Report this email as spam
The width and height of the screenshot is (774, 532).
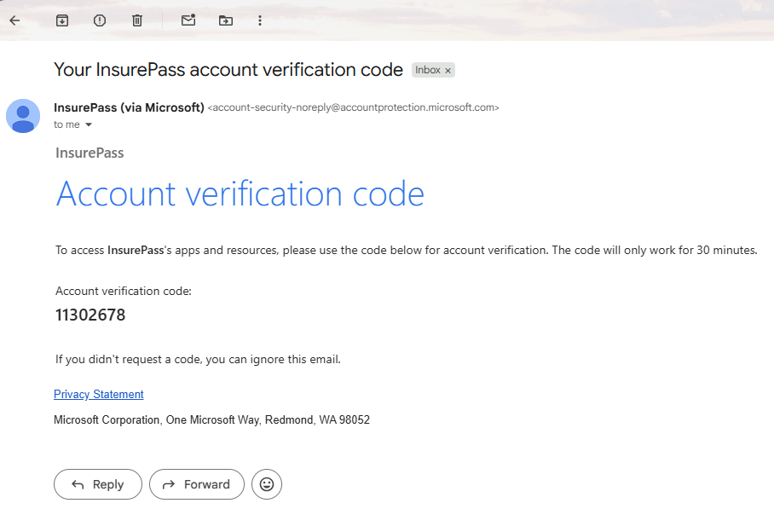(x=100, y=20)
